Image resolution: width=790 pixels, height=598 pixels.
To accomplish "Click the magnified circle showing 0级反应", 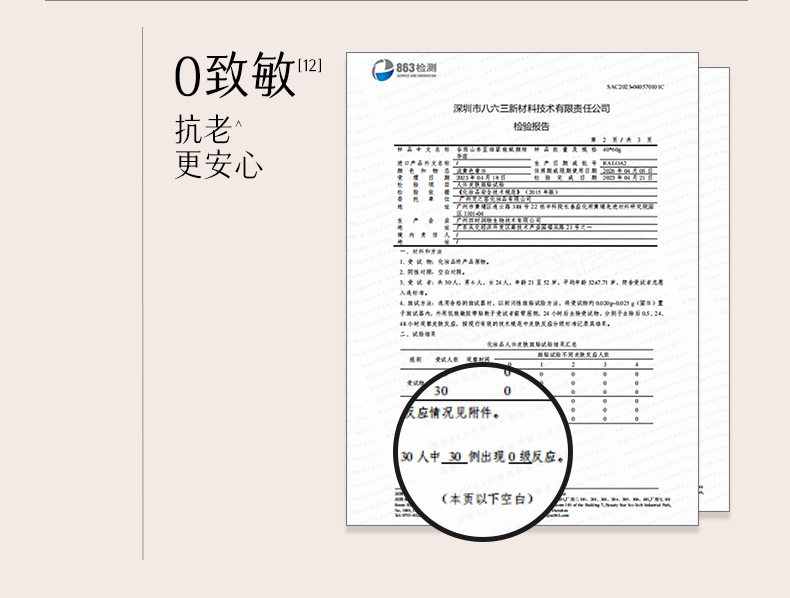I will [x=483, y=452].
